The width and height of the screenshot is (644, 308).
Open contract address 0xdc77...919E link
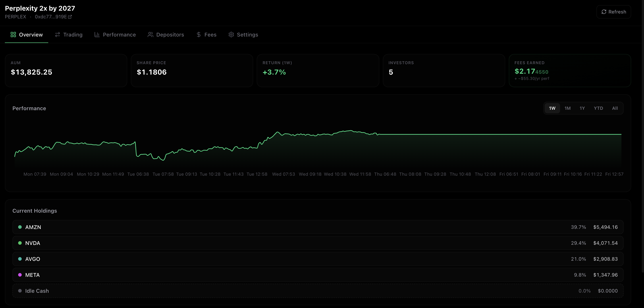(x=51, y=17)
